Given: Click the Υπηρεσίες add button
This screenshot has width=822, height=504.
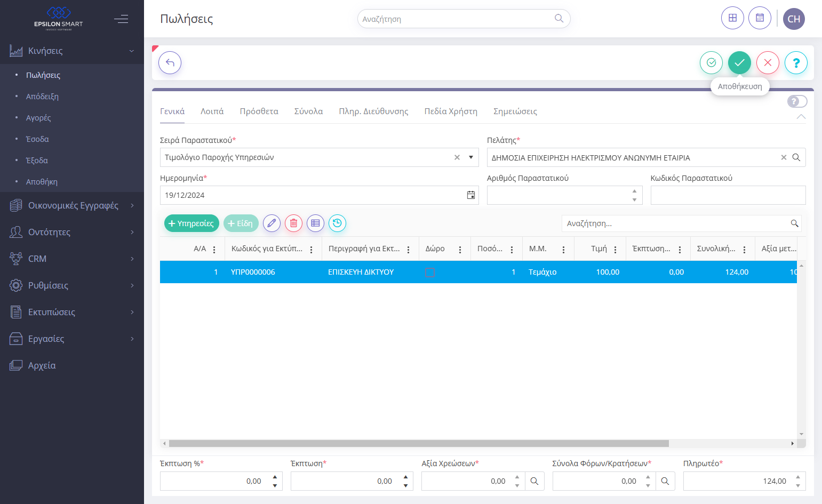Looking at the screenshot, I should [191, 223].
